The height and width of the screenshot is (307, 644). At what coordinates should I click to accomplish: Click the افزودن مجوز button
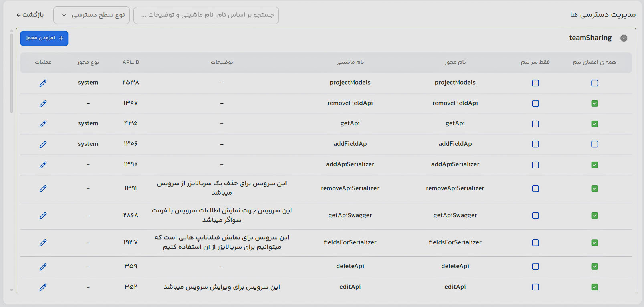click(44, 38)
